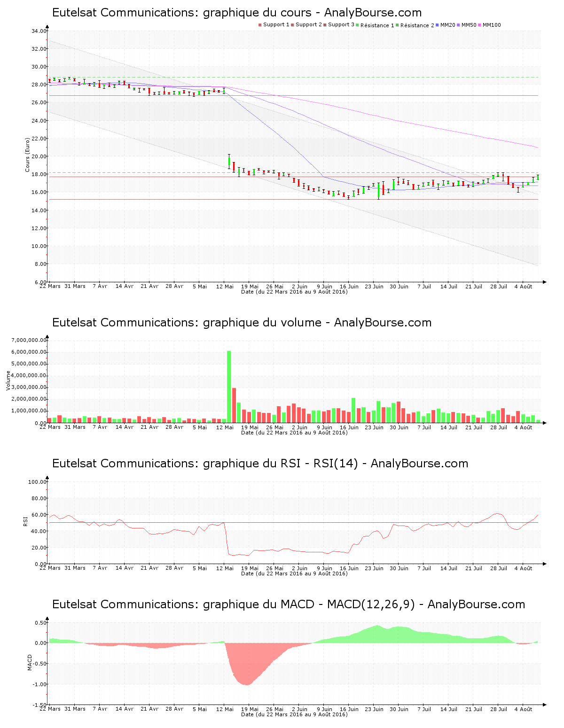Click '22 Mars' date on volume chart

[50, 427]
